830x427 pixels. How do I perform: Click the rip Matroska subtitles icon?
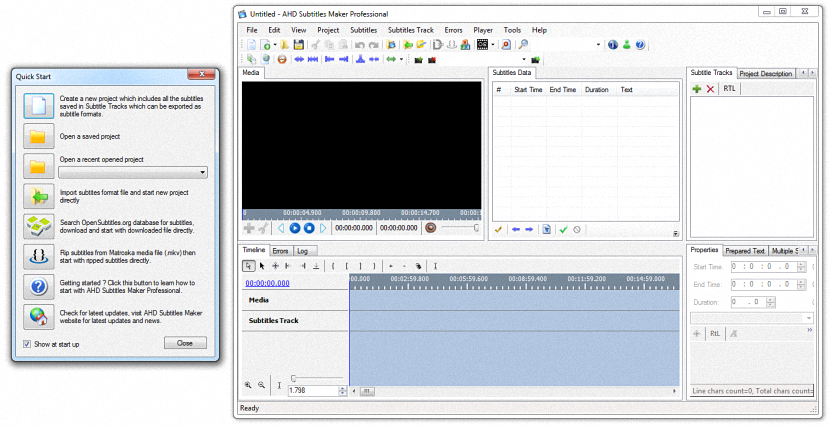pyautogui.click(x=39, y=257)
